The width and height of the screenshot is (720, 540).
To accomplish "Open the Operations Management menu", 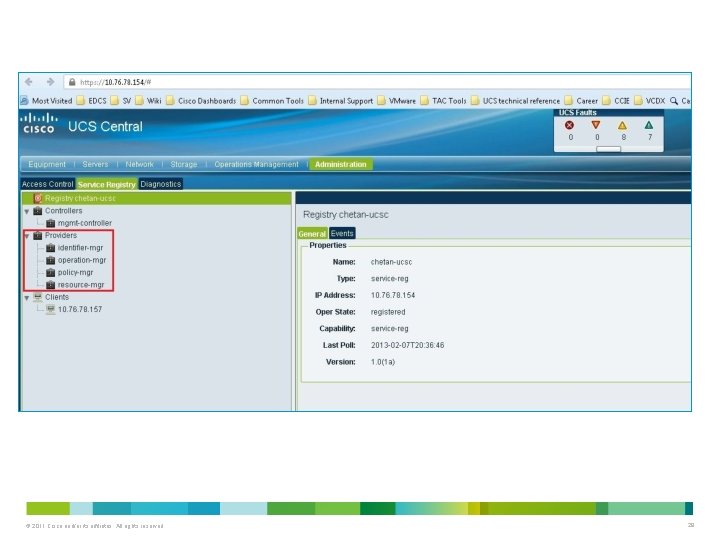I will (x=256, y=164).
